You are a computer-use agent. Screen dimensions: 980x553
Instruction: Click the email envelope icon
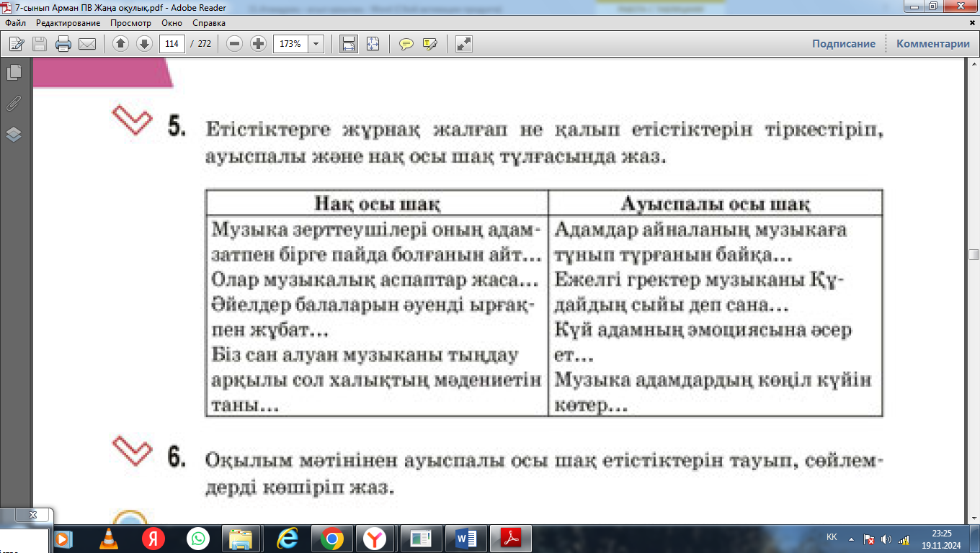(87, 44)
